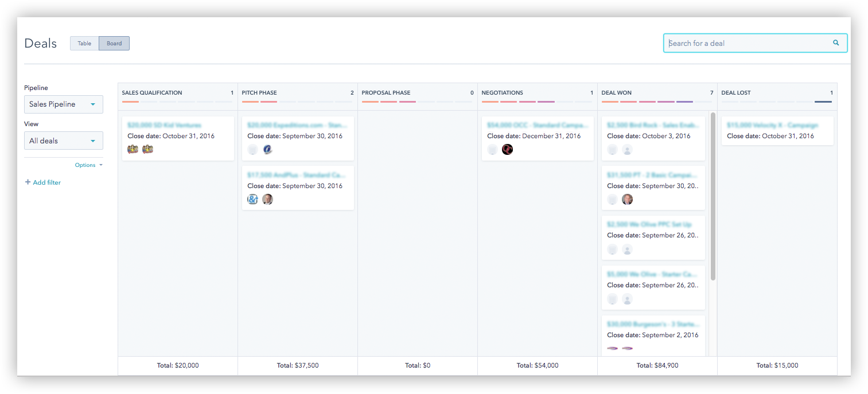868x394 pixels.
Task: Click the Deal Won column scrollbar
Action: tap(713, 196)
